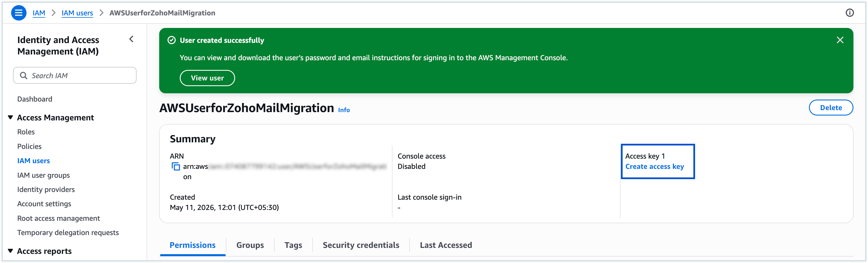The height and width of the screenshot is (263, 868).
Task: Open Policies in the sidebar
Action: (29, 146)
